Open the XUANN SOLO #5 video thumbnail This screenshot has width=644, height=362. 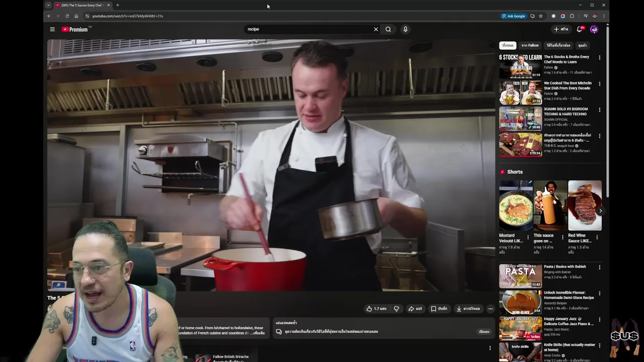(x=520, y=118)
